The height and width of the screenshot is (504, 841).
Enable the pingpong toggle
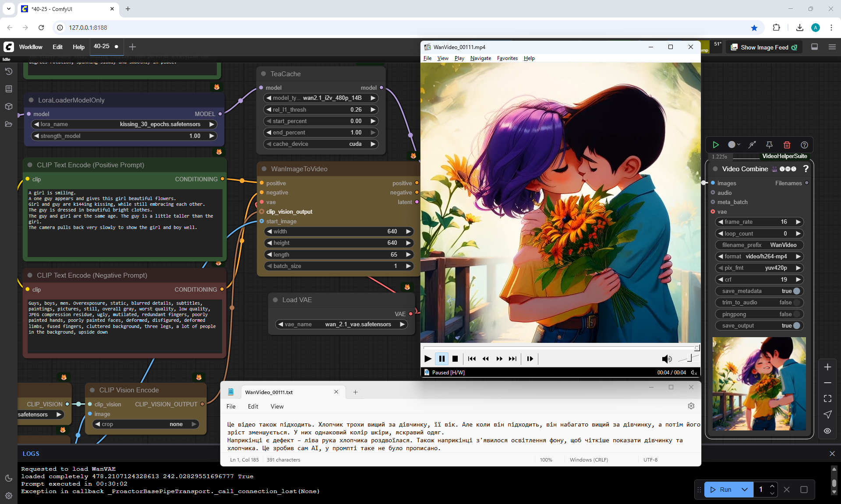pyautogui.click(x=796, y=314)
